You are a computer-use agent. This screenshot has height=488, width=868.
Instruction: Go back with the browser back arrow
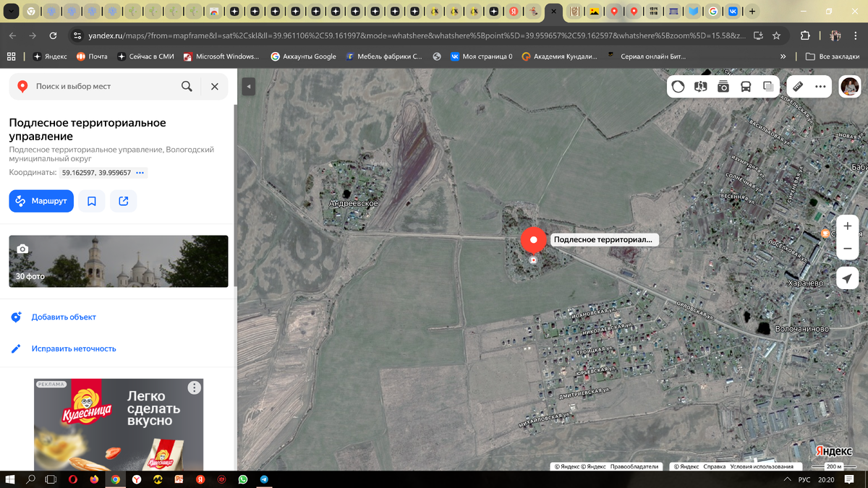(13, 35)
